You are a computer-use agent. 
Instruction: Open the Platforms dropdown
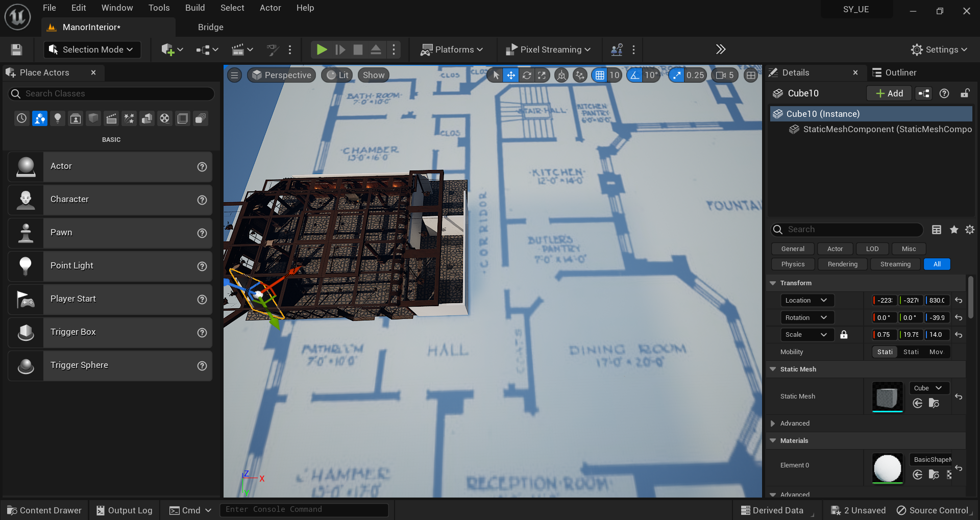coord(451,49)
